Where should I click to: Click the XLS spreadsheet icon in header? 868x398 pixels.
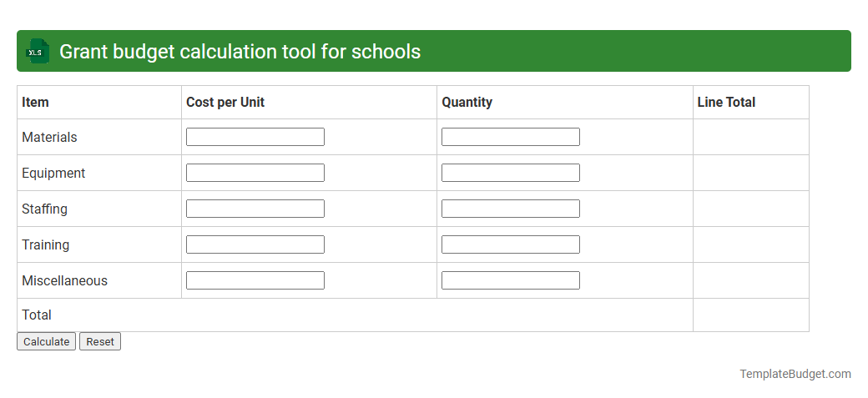coord(37,51)
